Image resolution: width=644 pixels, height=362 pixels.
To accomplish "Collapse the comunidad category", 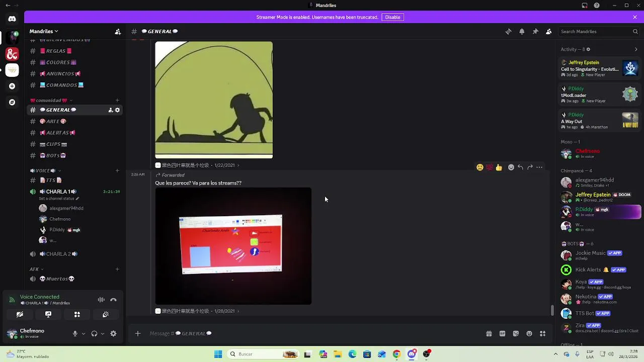I will (x=51, y=100).
